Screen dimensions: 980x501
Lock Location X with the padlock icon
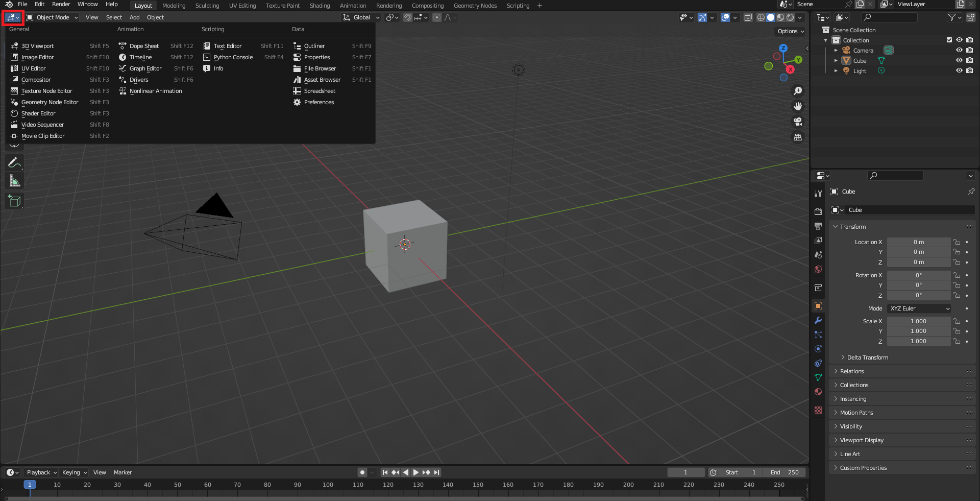click(x=957, y=242)
